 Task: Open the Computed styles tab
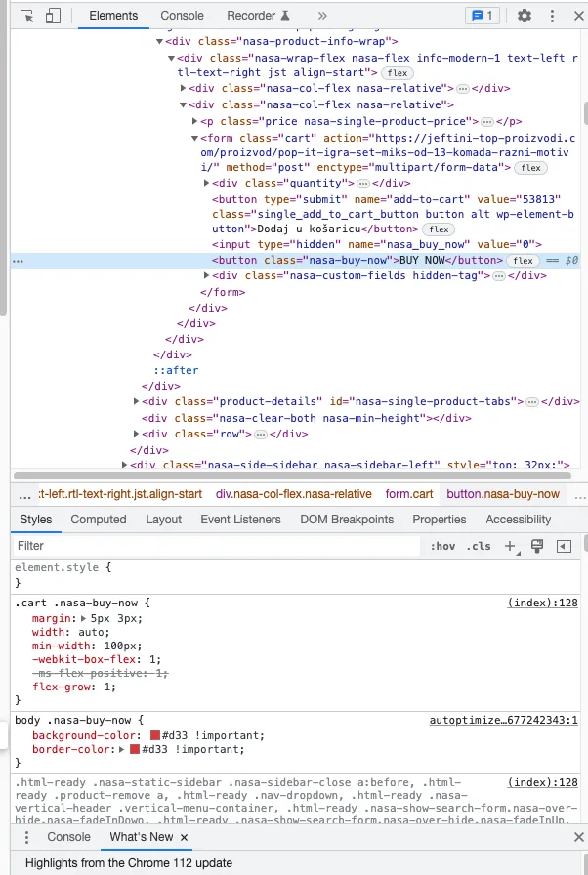[99, 520]
